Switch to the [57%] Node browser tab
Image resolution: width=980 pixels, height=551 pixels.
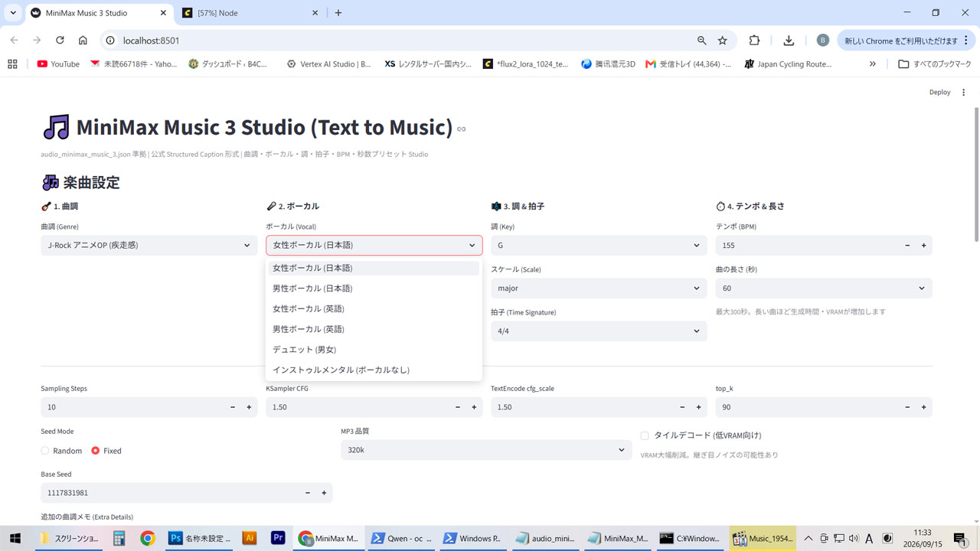251,13
